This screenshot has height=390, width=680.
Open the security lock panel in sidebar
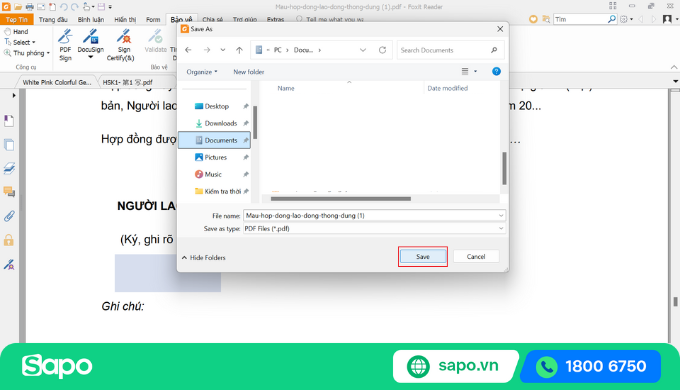pyautogui.click(x=9, y=240)
